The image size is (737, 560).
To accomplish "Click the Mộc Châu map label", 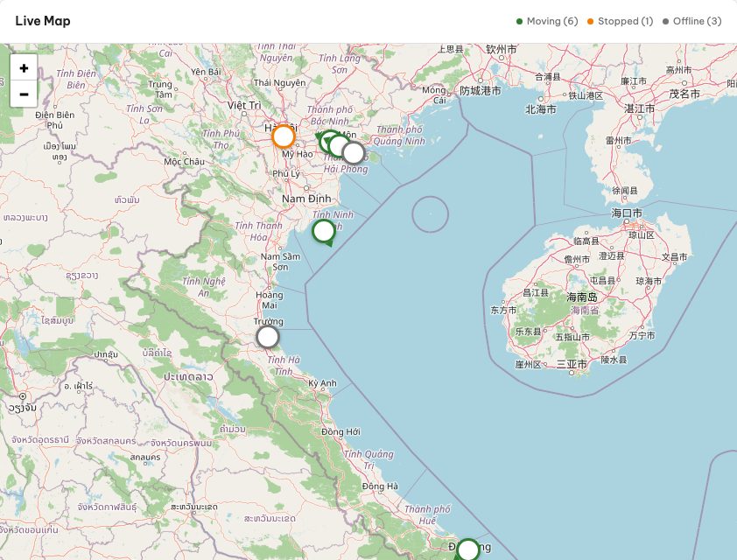I will [x=184, y=162].
